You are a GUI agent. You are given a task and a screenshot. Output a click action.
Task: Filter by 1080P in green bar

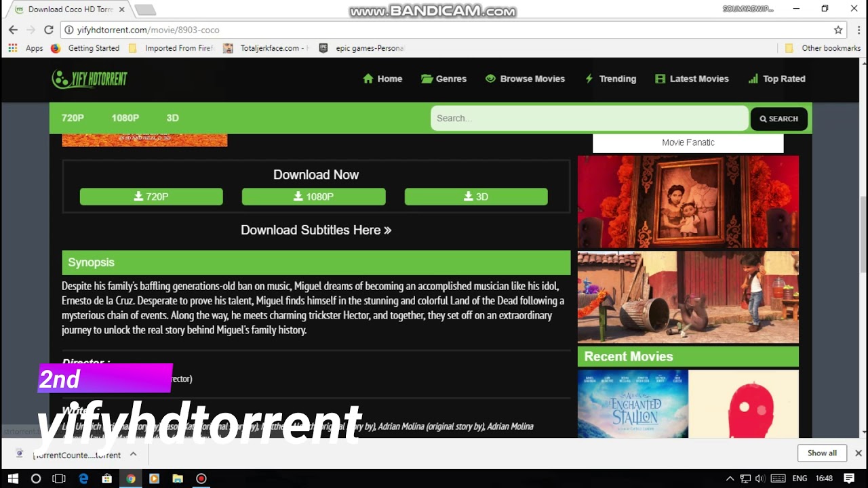pos(125,118)
